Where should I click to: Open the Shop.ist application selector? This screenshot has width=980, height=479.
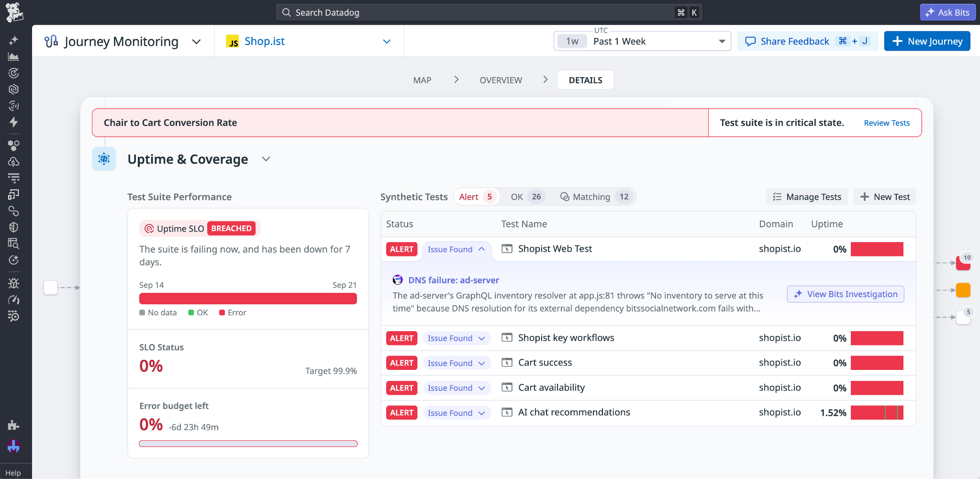(309, 41)
